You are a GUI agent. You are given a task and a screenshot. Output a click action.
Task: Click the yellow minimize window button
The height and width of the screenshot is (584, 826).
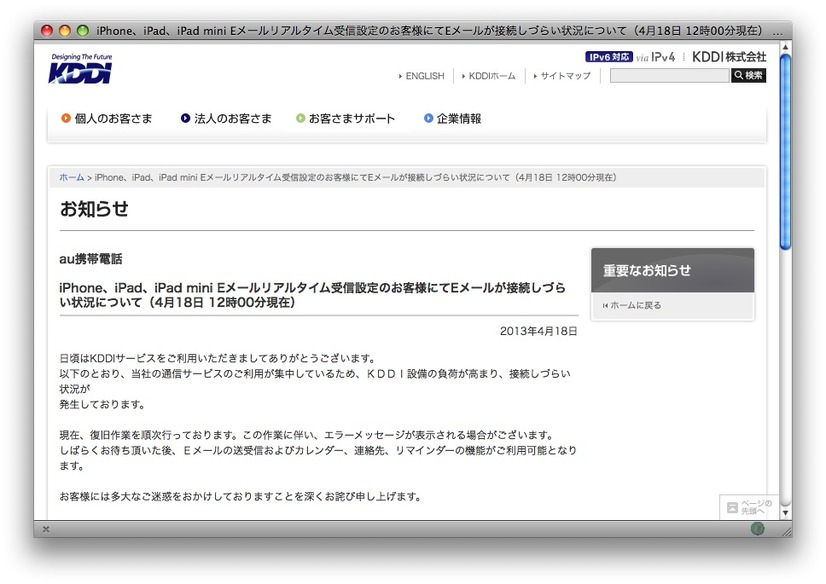click(x=65, y=31)
